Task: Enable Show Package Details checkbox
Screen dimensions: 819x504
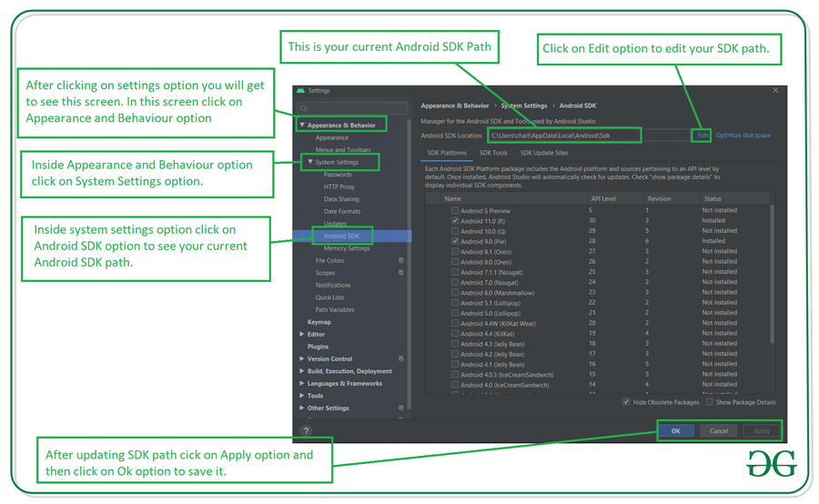Action: point(709,401)
